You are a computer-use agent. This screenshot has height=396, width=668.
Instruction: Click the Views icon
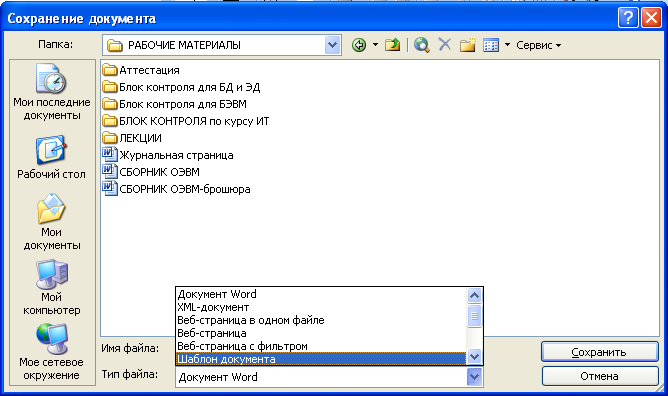coord(491,45)
